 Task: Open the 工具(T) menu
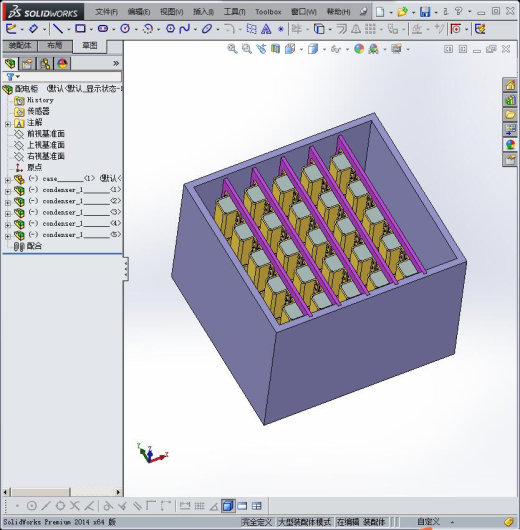235,12
